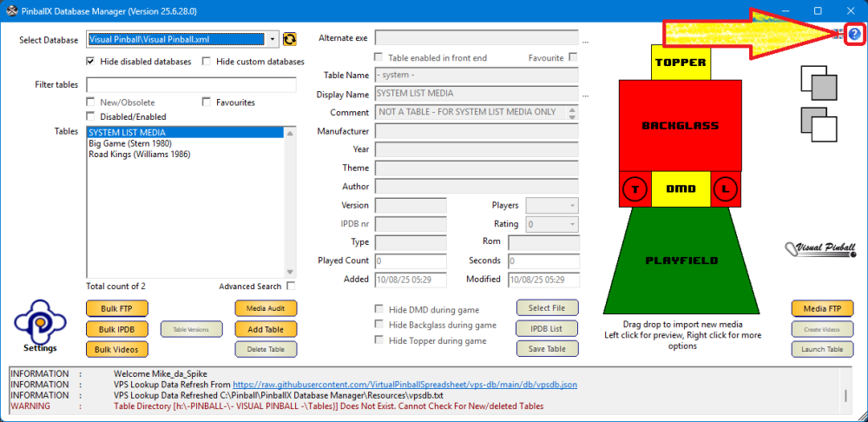Click the Delete Table button
The height and width of the screenshot is (422, 868).
click(266, 349)
